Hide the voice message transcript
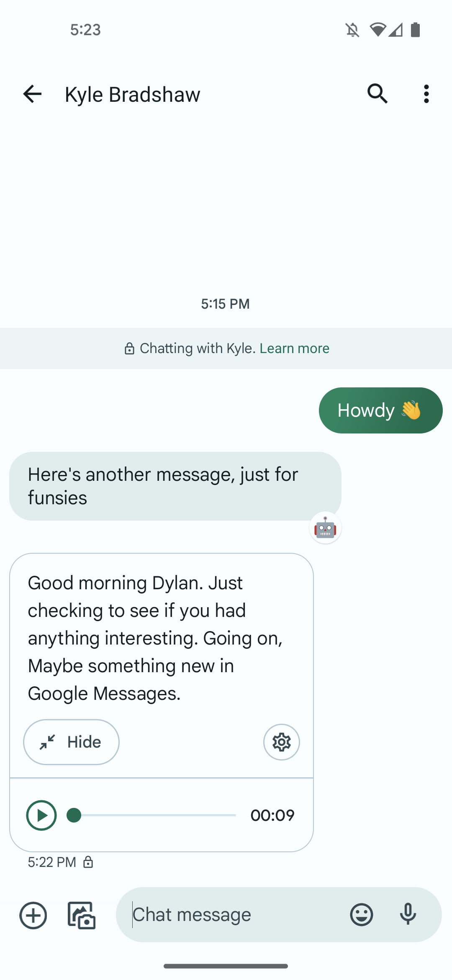The height and width of the screenshot is (980, 452). coord(71,742)
